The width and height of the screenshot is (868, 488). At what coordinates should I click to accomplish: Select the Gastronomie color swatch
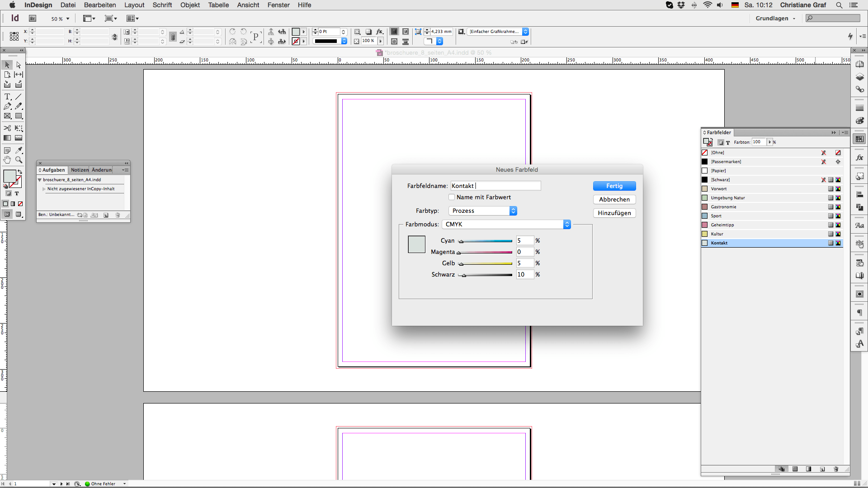tap(723, 207)
